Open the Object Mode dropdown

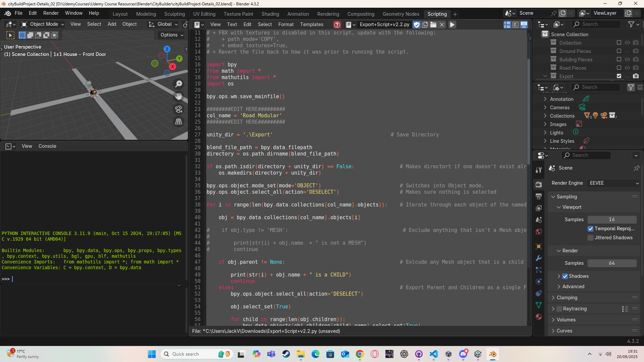pyautogui.click(x=43, y=24)
